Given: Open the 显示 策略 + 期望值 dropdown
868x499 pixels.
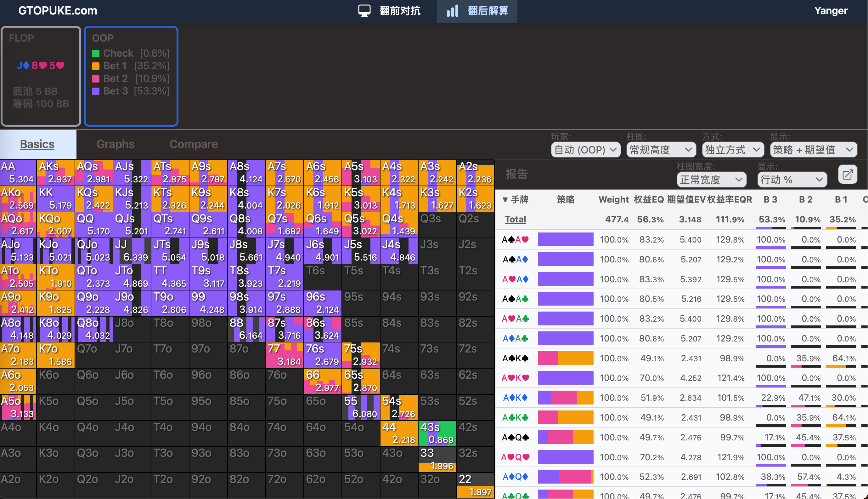Looking at the screenshot, I should click(814, 150).
